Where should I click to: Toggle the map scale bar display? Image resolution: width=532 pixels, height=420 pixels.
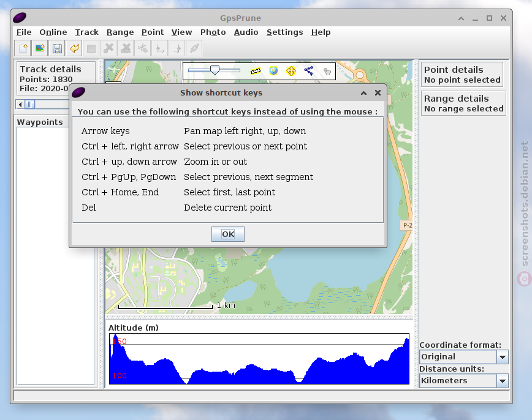point(256,71)
